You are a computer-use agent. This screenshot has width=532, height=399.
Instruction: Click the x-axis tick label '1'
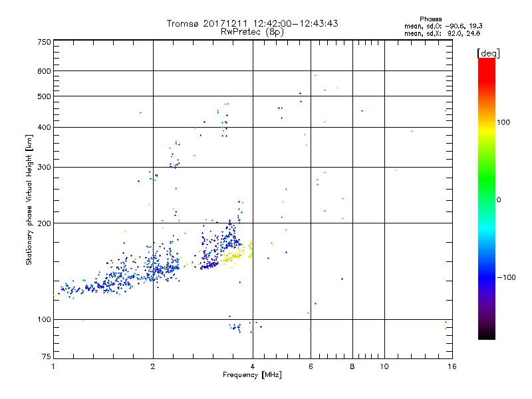click(53, 366)
